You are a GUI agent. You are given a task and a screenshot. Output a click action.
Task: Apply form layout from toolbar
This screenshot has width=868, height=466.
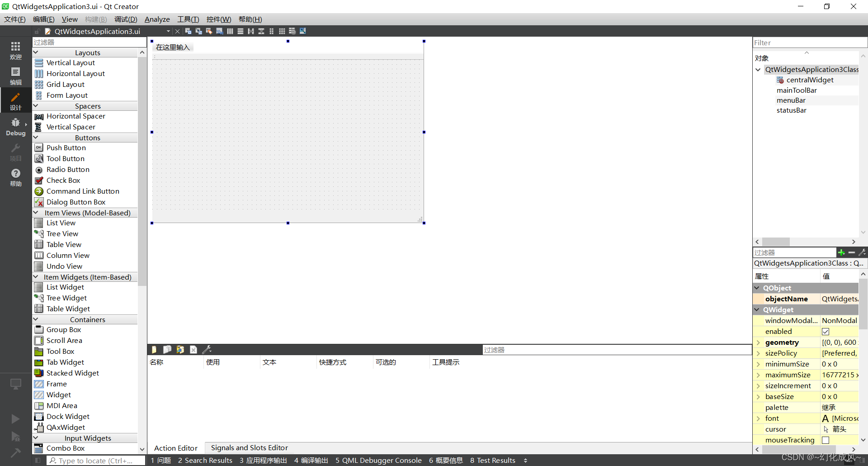pyautogui.click(x=272, y=31)
